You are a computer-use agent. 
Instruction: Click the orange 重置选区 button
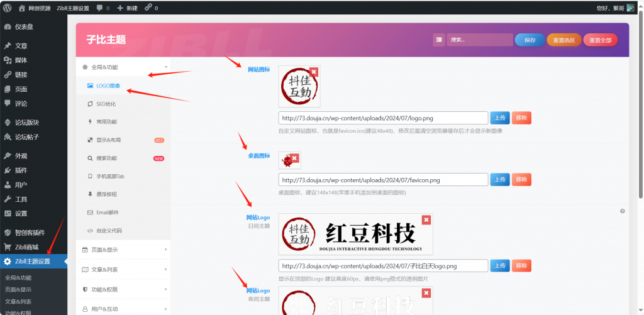tap(564, 40)
